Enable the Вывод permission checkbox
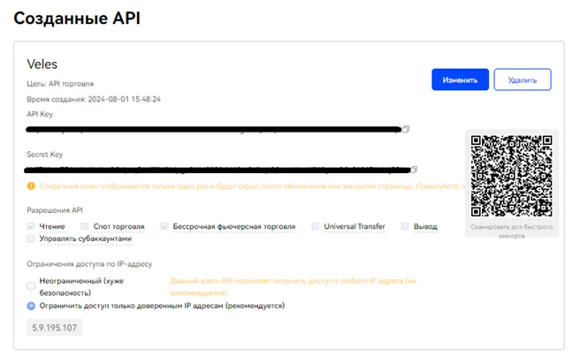588x364 pixels. pyautogui.click(x=406, y=226)
